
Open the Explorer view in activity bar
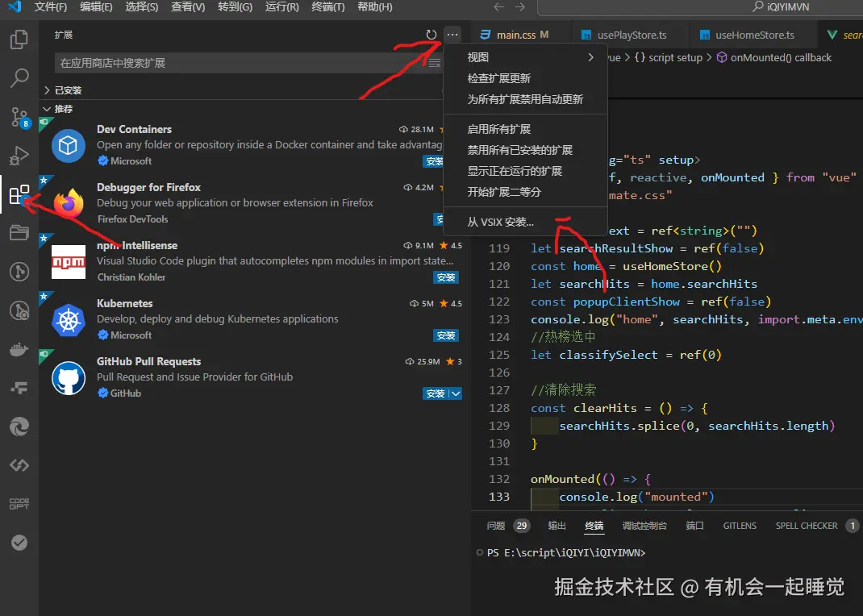pyautogui.click(x=19, y=40)
